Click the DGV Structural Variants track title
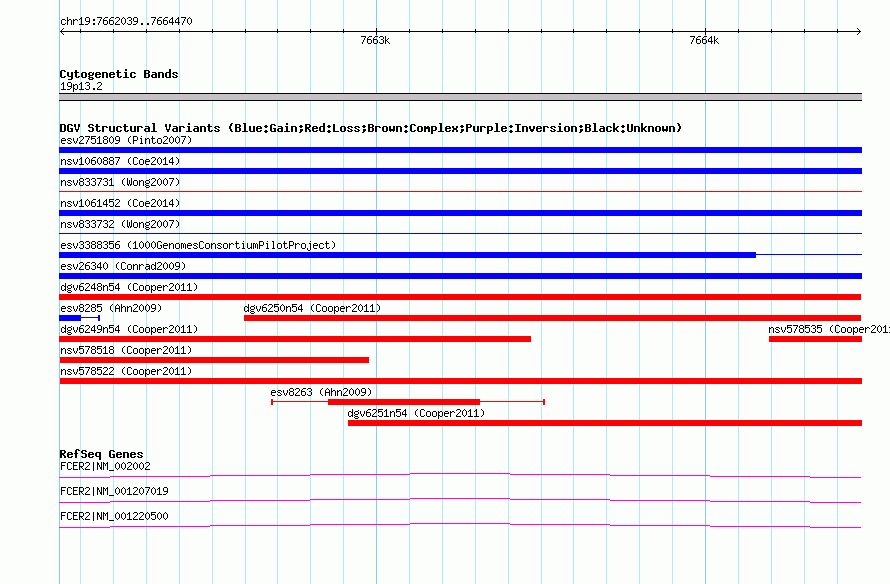This screenshot has width=890, height=584. [x=370, y=128]
